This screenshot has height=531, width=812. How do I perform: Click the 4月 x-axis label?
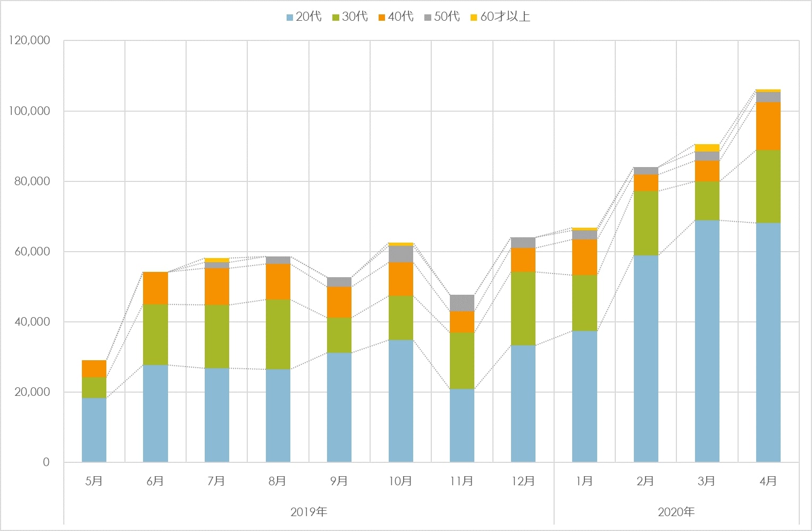pos(768,481)
